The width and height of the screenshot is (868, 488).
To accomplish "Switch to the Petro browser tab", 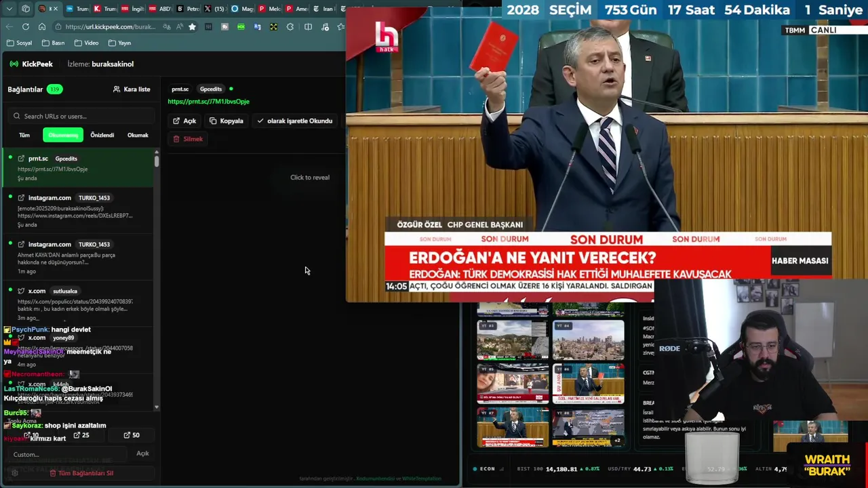I will (188, 9).
